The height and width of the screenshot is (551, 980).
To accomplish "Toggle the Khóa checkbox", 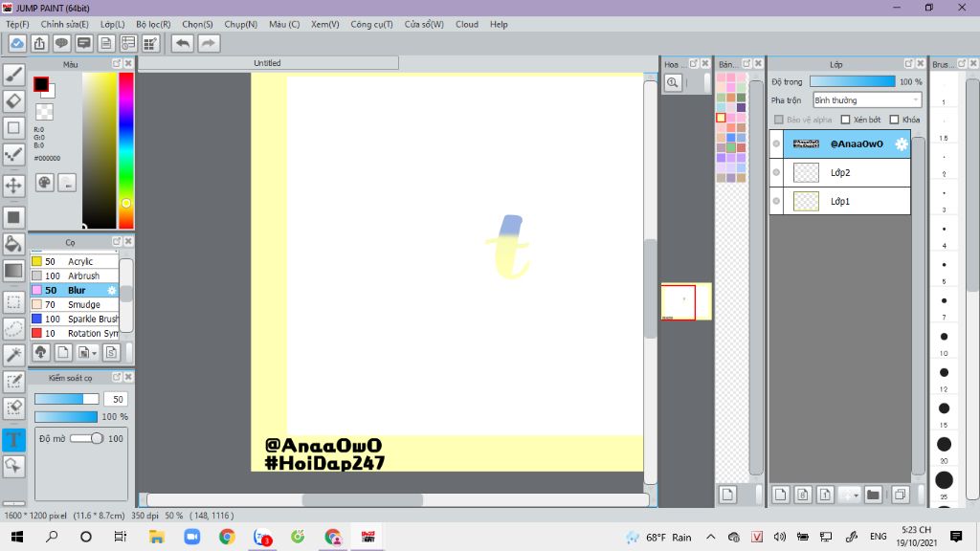I will click(895, 120).
